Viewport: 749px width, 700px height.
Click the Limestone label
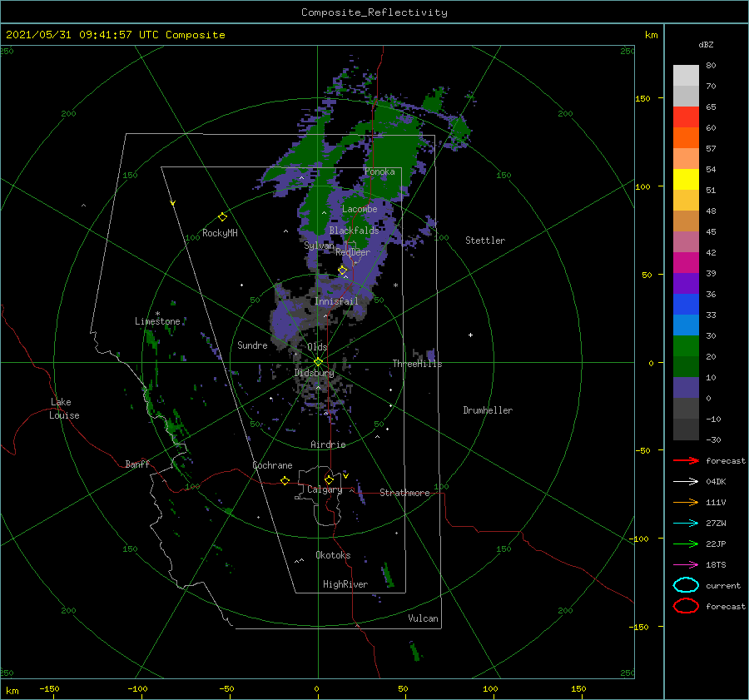157,321
